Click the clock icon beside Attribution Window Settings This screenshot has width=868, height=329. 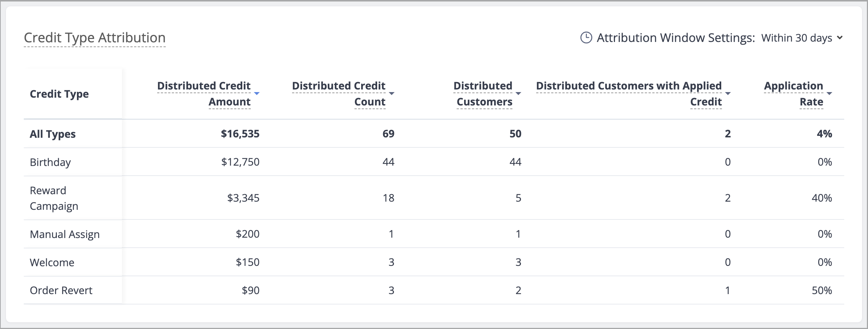point(586,38)
